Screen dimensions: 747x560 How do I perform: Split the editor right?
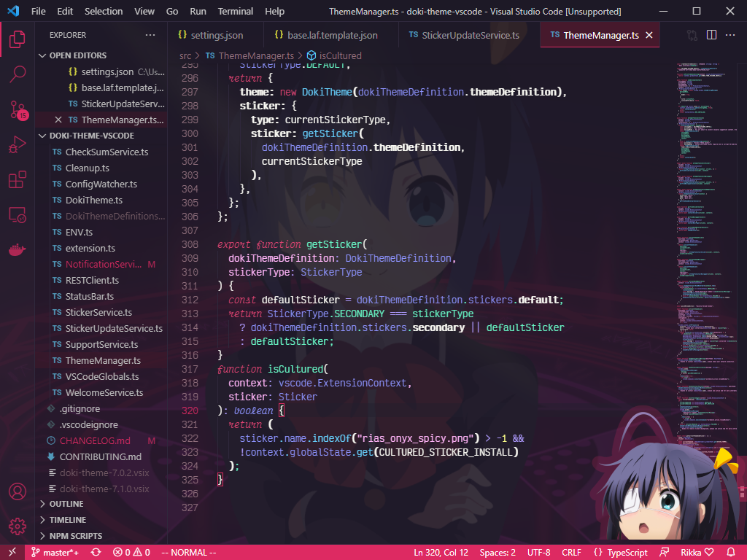[711, 35]
